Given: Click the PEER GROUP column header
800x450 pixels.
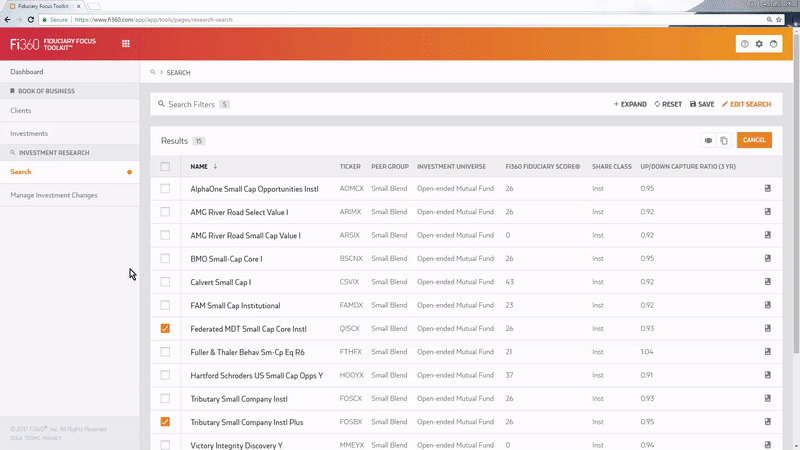Looking at the screenshot, I should coord(390,166).
